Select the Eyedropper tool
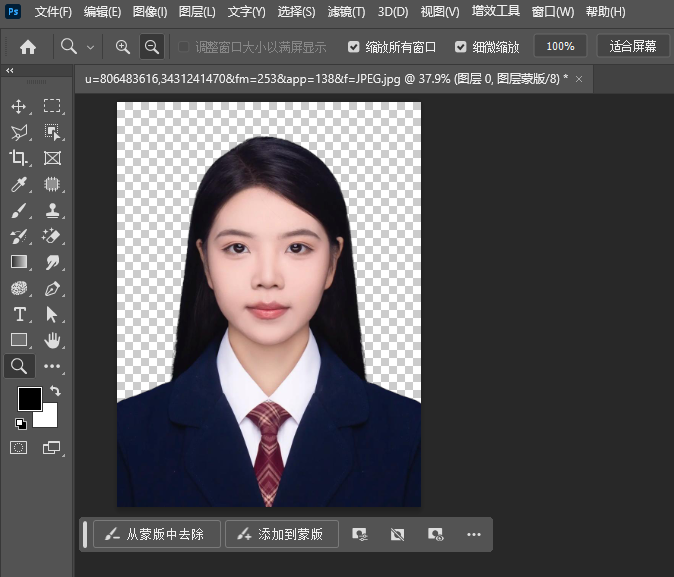674x577 pixels. [x=18, y=184]
